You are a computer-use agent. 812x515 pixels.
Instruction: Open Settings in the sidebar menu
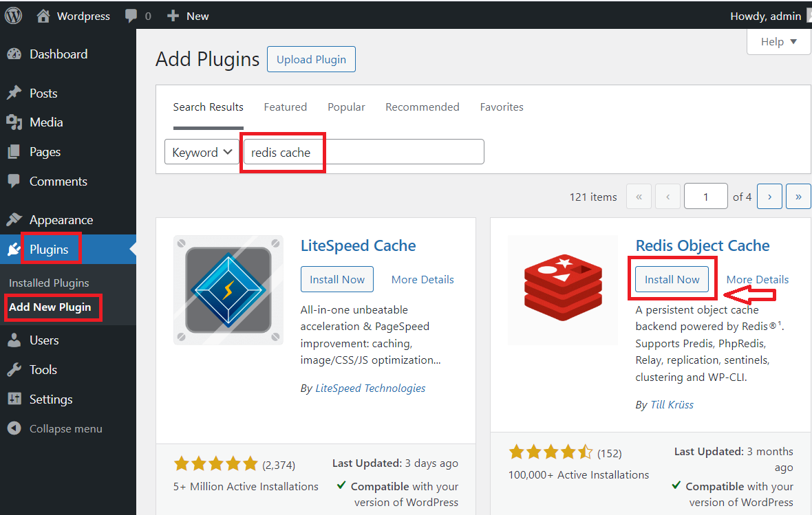click(51, 399)
